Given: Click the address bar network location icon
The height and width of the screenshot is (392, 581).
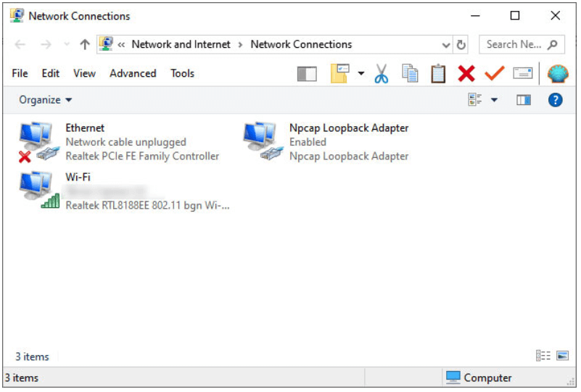Looking at the screenshot, I should (x=107, y=44).
